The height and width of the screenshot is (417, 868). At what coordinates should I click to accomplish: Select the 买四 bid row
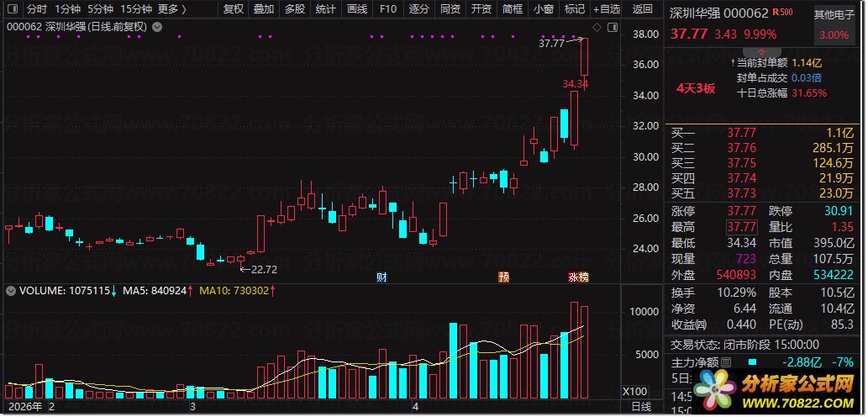tap(762, 178)
